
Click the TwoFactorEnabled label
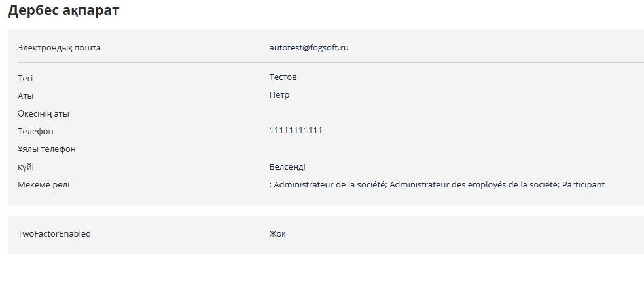click(x=54, y=233)
